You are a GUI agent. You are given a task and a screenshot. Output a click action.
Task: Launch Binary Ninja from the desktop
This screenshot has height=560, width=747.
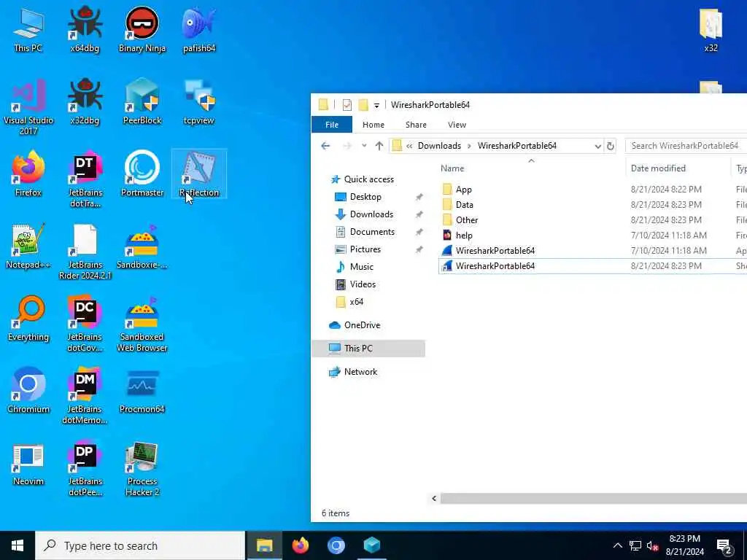(x=142, y=29)
